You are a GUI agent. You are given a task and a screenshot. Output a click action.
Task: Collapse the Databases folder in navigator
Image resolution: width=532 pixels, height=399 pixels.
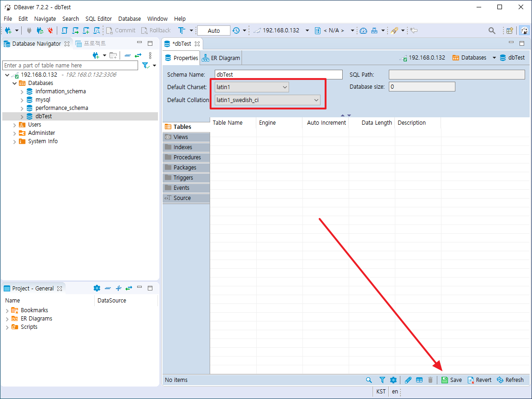coord(15,83)
